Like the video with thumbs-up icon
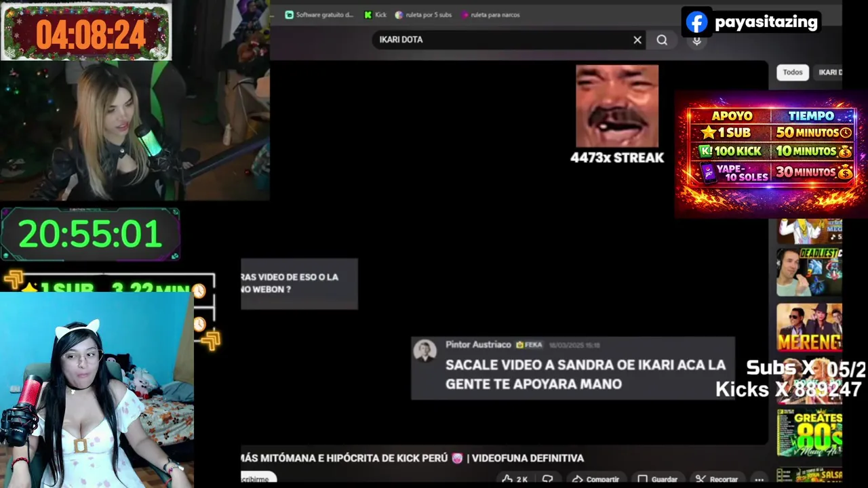 (x=514, y=479)
